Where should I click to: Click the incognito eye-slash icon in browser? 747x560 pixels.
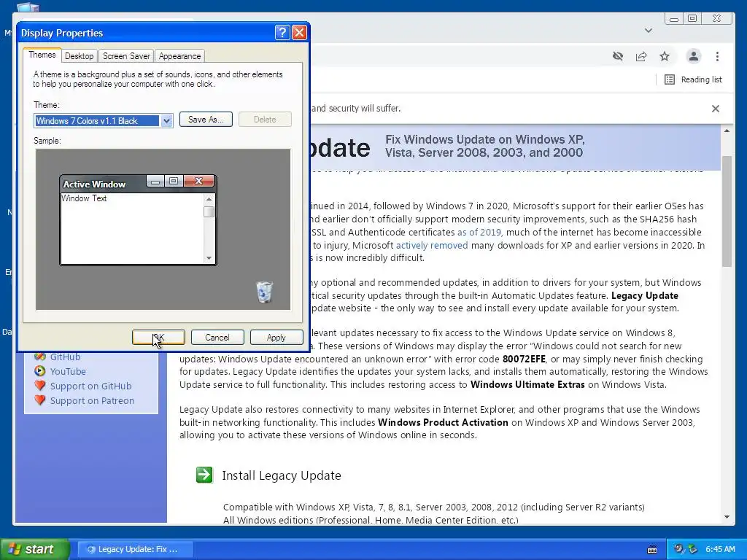pos(618,56)
